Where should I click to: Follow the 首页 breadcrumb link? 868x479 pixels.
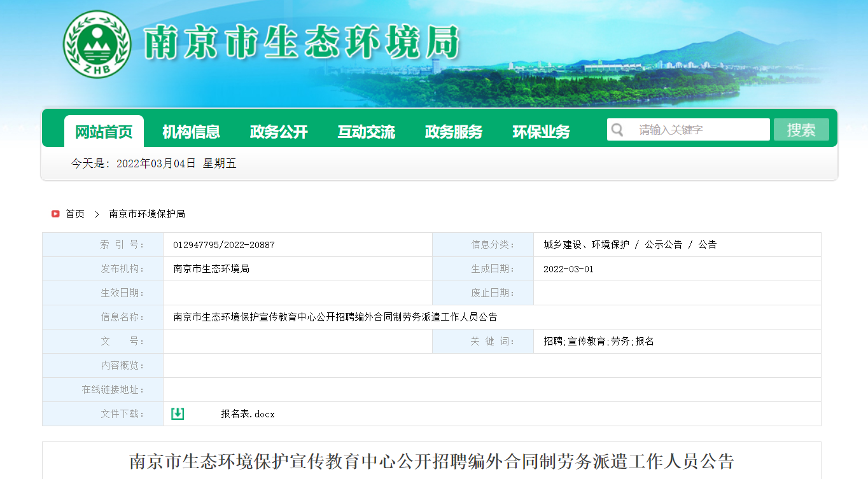(75, 214)
